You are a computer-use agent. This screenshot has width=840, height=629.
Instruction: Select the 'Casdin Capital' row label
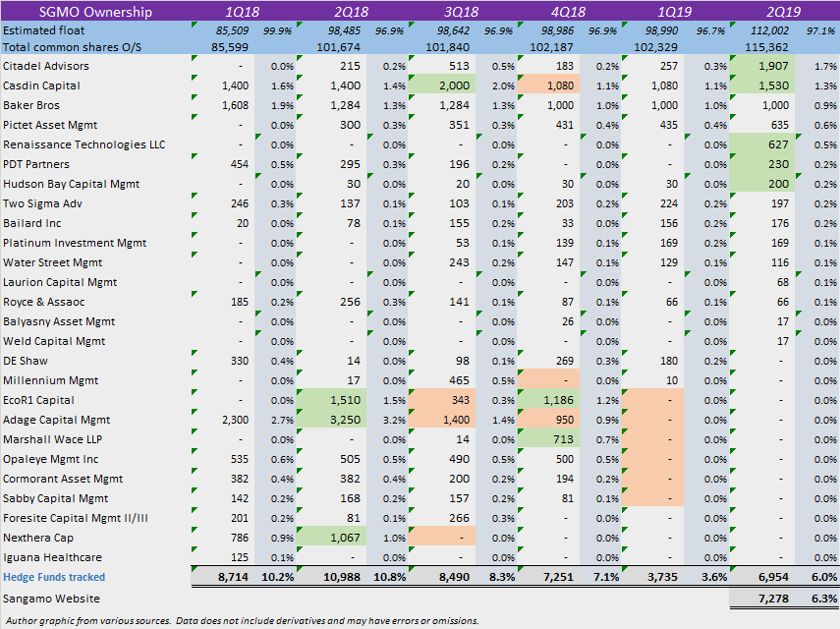(x=41, y=86)
